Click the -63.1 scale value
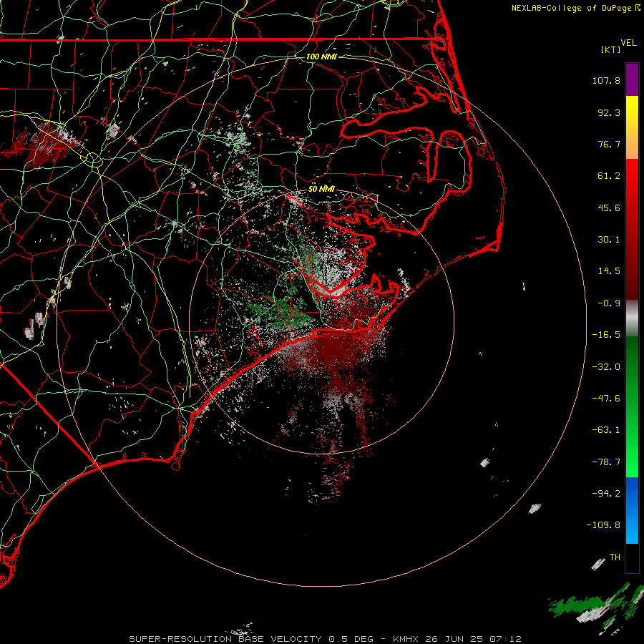644x644 pixels. pos(606,430)
